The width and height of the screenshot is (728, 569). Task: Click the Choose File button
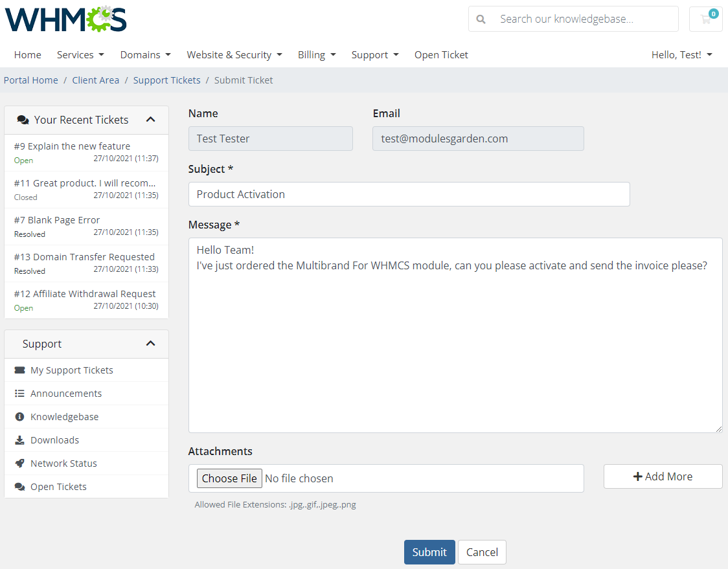(229, 478)
